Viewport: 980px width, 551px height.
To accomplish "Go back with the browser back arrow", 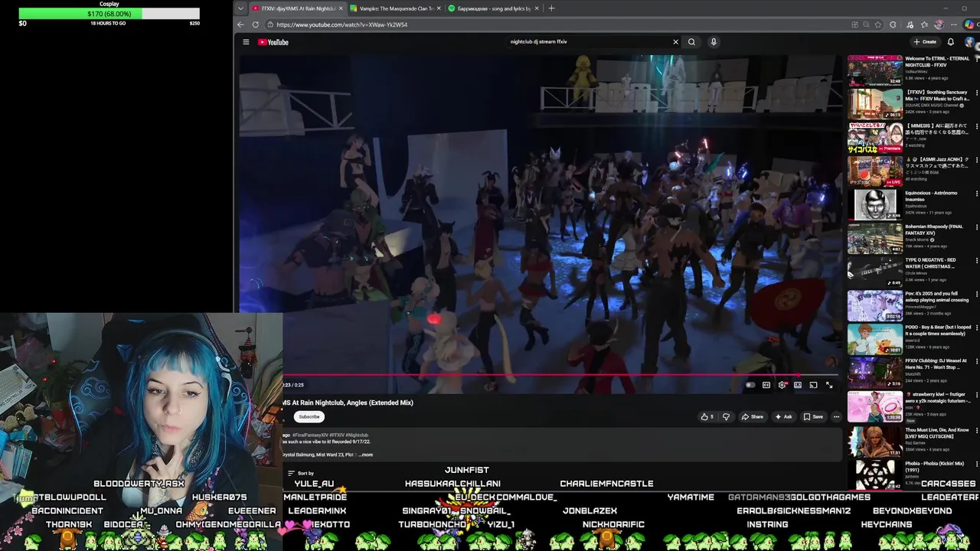I will [x=240, y=24].
